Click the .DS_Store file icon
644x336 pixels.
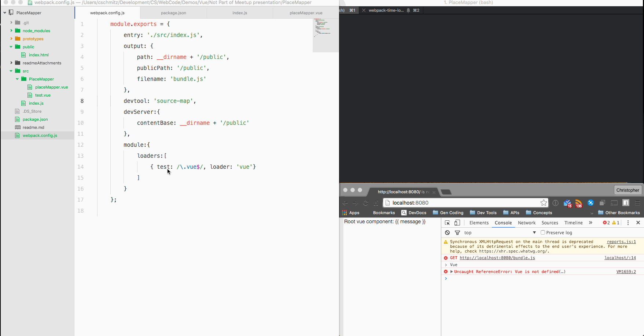[x=17, y=111]
